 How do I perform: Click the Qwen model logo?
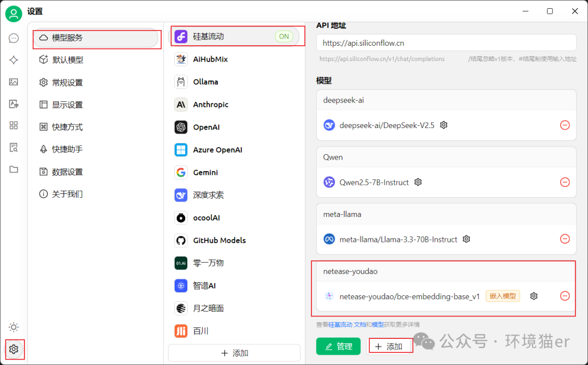point(329,182)
